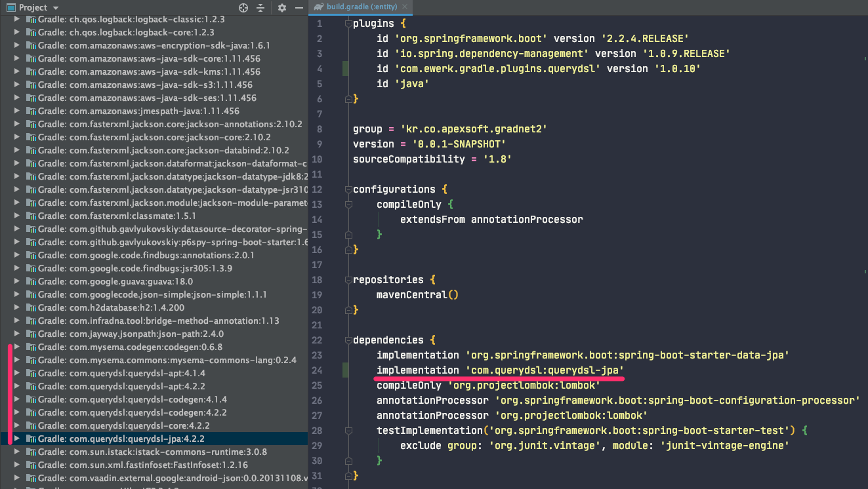Place cursor on 'com.querydsl:querydsl-jpa' dependency line
The image size is (868, 489).
(500, 370)
